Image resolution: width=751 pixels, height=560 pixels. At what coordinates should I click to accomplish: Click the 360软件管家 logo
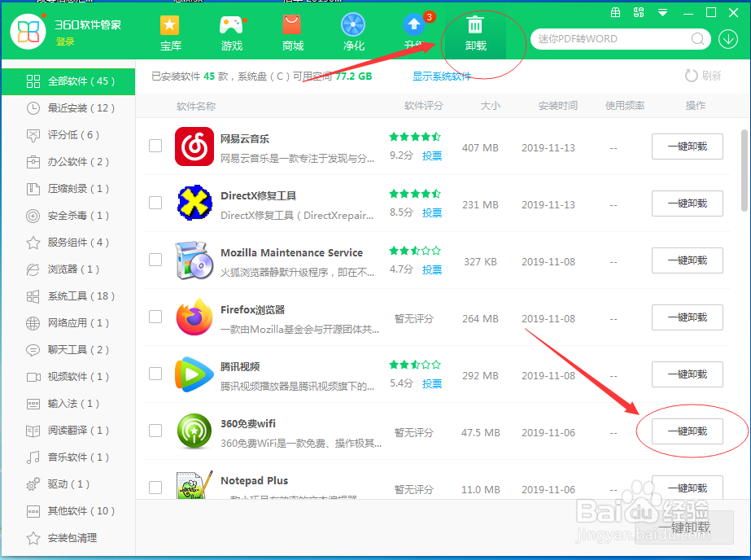[x=28, y=32]
